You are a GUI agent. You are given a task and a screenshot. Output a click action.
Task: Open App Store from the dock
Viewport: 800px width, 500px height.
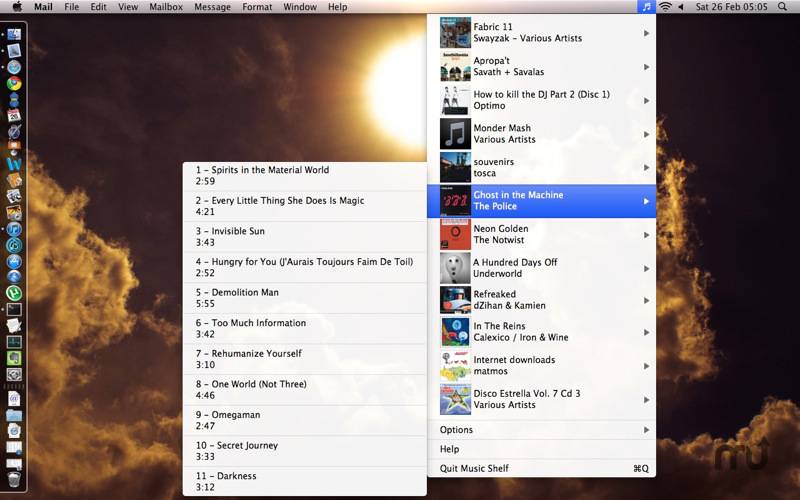(14, 261)
